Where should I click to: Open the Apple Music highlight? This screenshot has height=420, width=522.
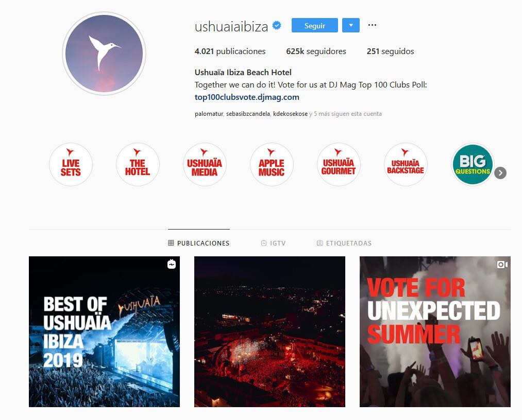(272, 164)
